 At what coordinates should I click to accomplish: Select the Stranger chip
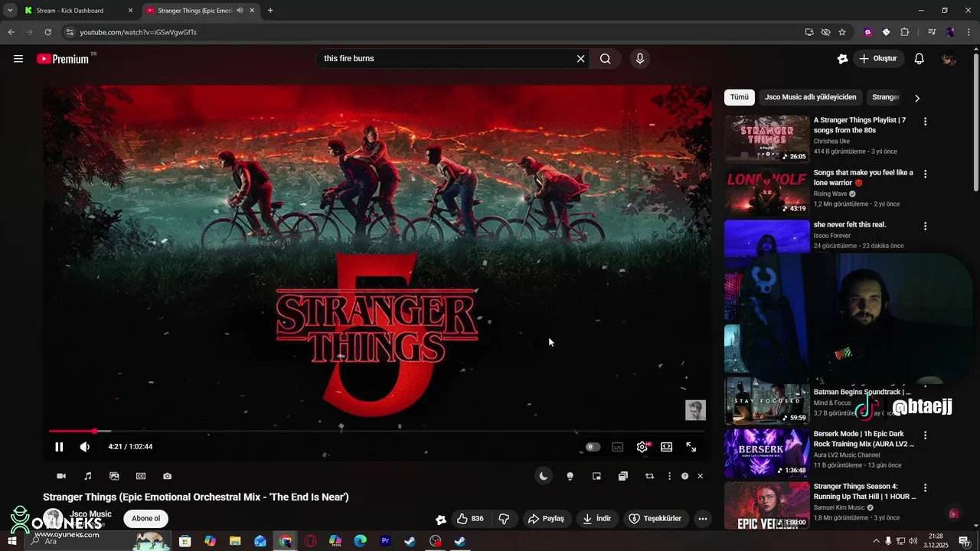point(887,97)
